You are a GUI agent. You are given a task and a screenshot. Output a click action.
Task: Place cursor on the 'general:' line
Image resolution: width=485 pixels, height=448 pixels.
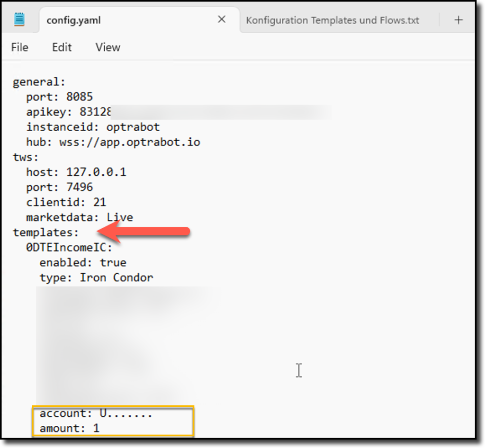click(39, 82)
